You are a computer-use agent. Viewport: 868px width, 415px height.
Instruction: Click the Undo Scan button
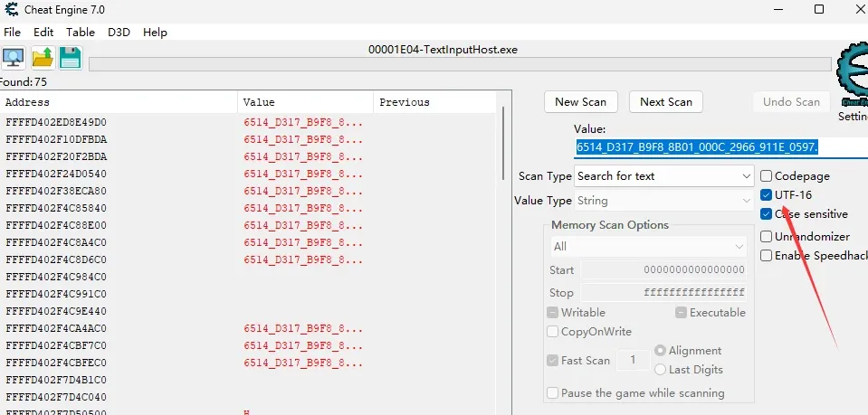pos(791,102)
